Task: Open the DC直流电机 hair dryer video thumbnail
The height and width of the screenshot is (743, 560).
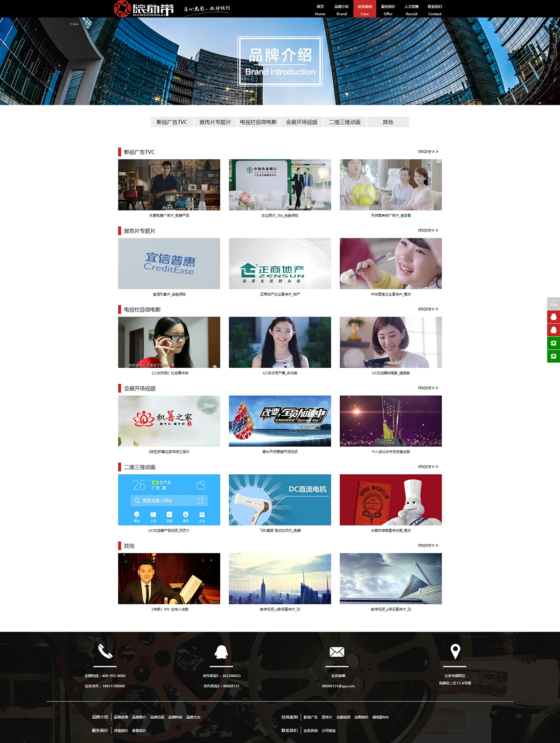Action: click(x=280, y=500)
